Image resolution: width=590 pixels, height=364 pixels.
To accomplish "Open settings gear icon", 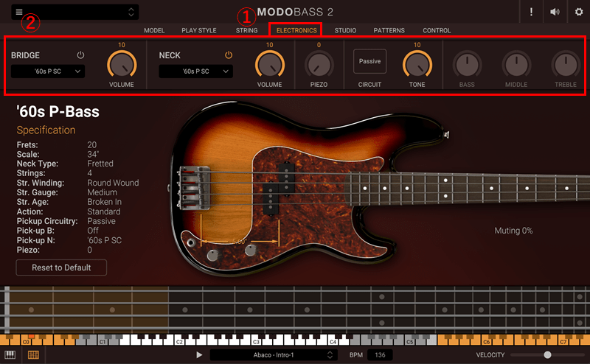I will click(579, 12).
